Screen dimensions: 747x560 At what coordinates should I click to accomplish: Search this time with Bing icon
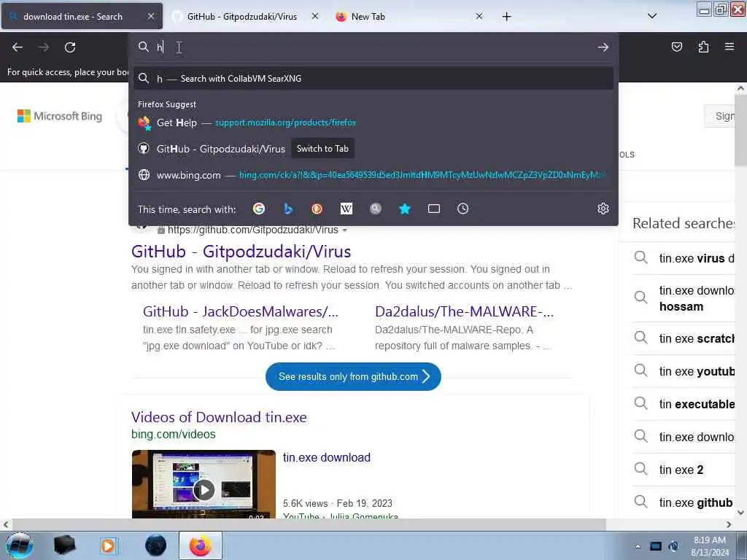click(x=287, y=209)
